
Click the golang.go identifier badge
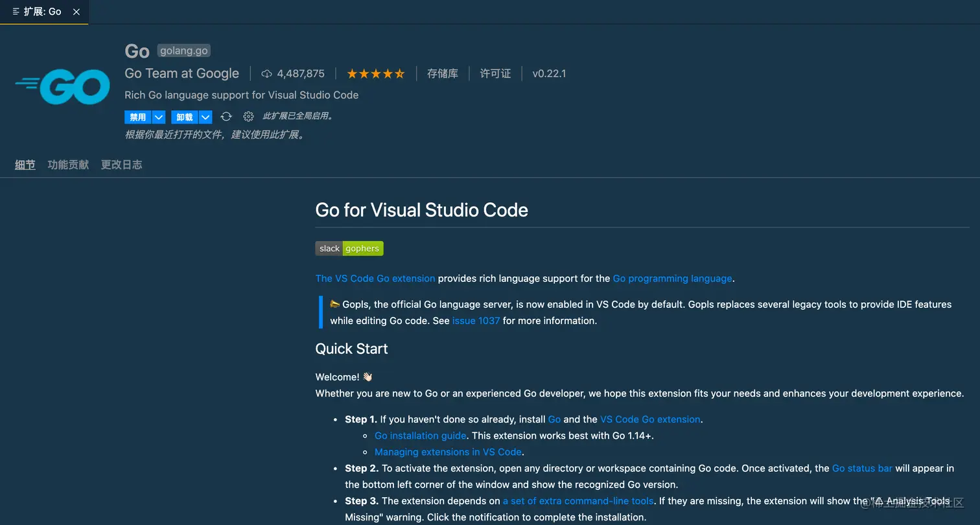click(184, 51)
